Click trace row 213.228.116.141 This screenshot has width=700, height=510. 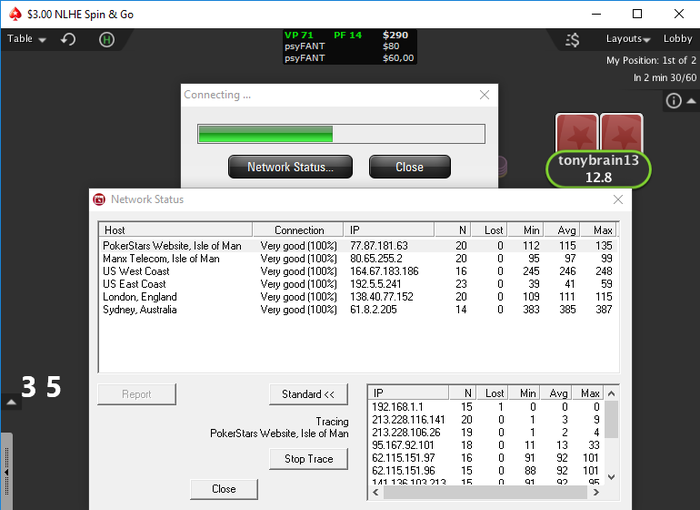tap(486, 420)
